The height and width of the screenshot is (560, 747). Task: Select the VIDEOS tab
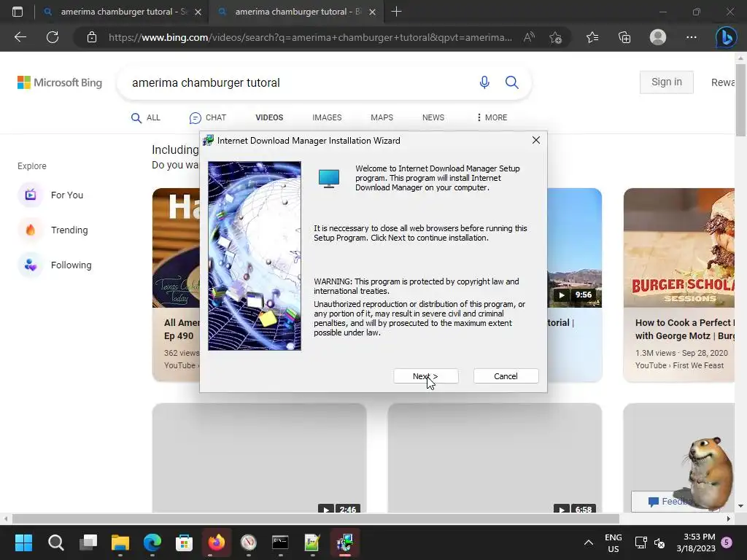pyautogui.click(x=269, y=117)
